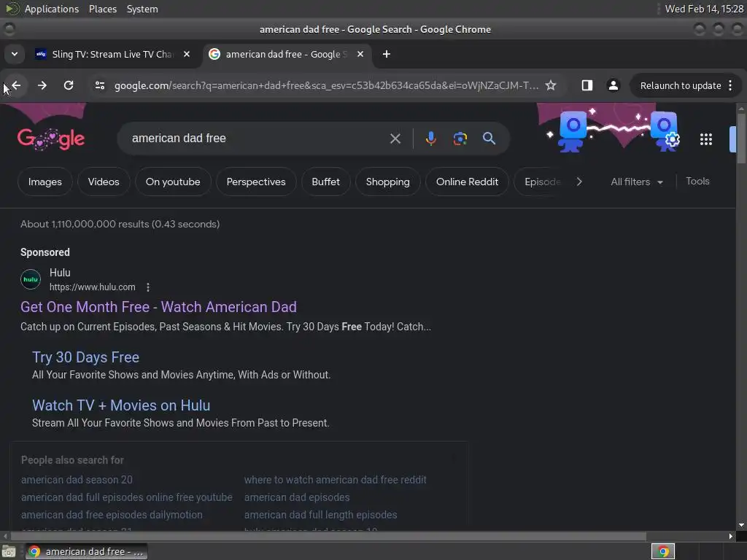Open the System menu
Image resolution: width=747 pixels, height=560 pixels.
(142, 9)
